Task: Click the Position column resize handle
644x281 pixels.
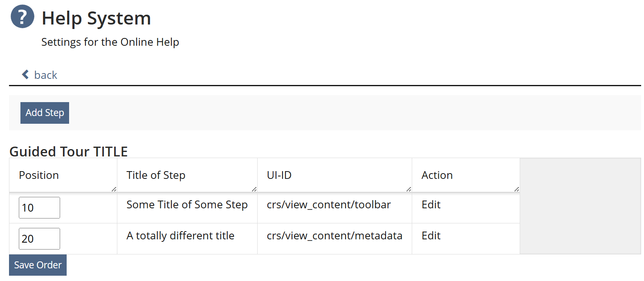Action: click(x=114, y=189)
